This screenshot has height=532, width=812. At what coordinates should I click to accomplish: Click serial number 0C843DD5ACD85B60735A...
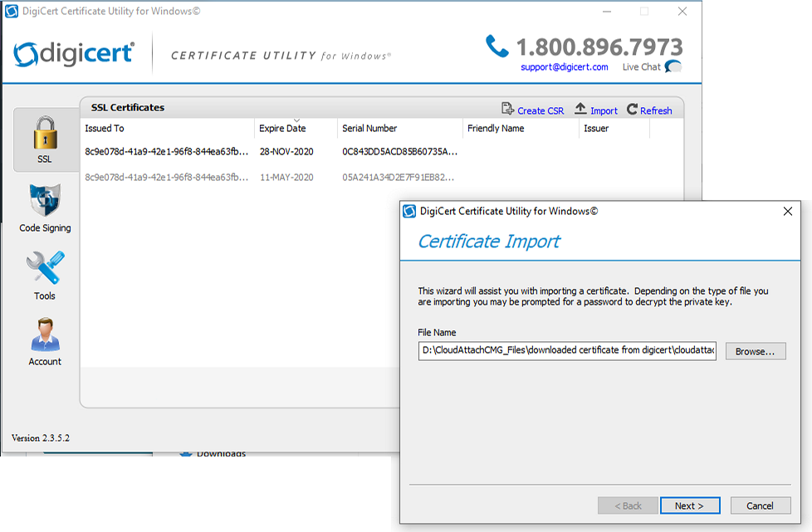pos(399,152)
